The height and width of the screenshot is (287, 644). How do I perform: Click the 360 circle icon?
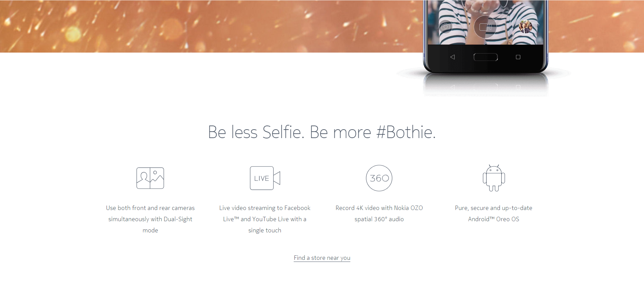pos(379,178)
